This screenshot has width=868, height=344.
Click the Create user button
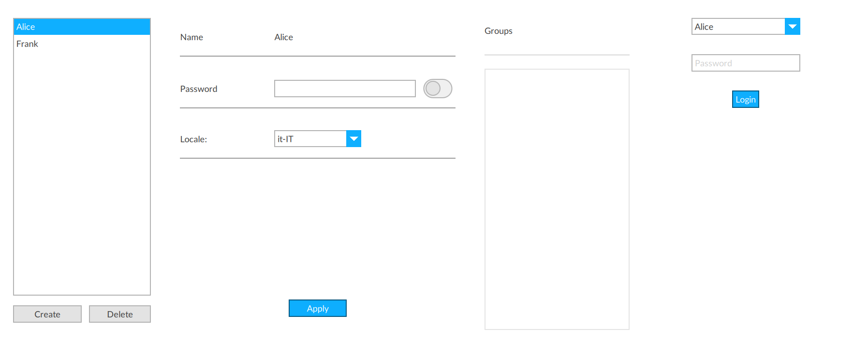(x=47, y=314)
